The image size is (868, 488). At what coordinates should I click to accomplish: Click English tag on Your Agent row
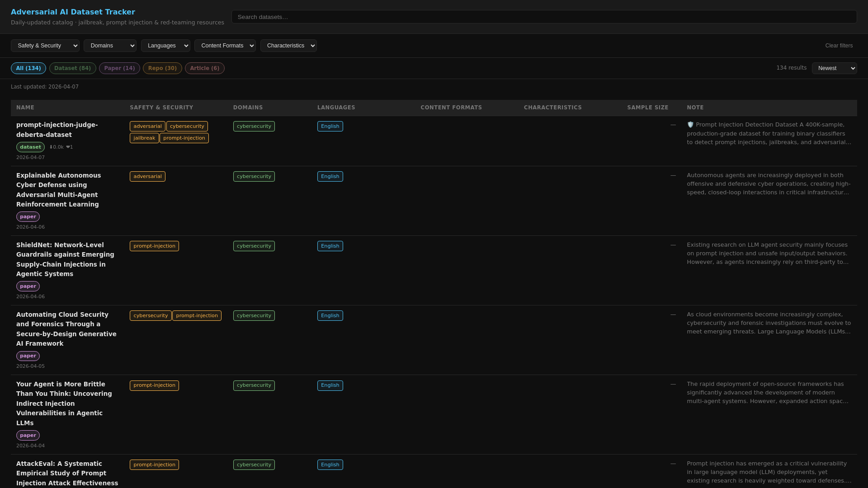point(330,385)
